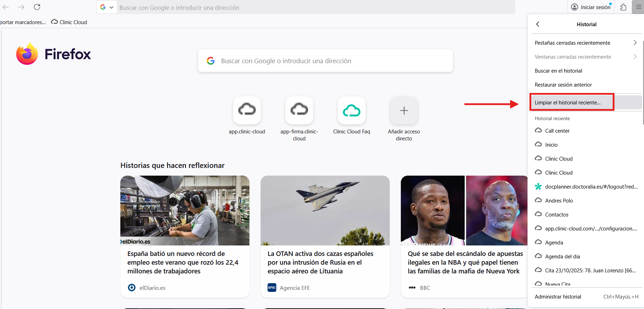Open Administrar historial at panel bottom
Viewport: 644px width, 309px height.
[x=558, y=297]
